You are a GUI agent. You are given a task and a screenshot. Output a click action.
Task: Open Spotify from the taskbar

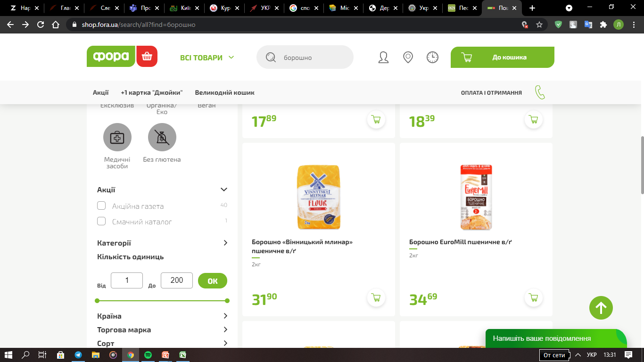[x=148, y=355]
